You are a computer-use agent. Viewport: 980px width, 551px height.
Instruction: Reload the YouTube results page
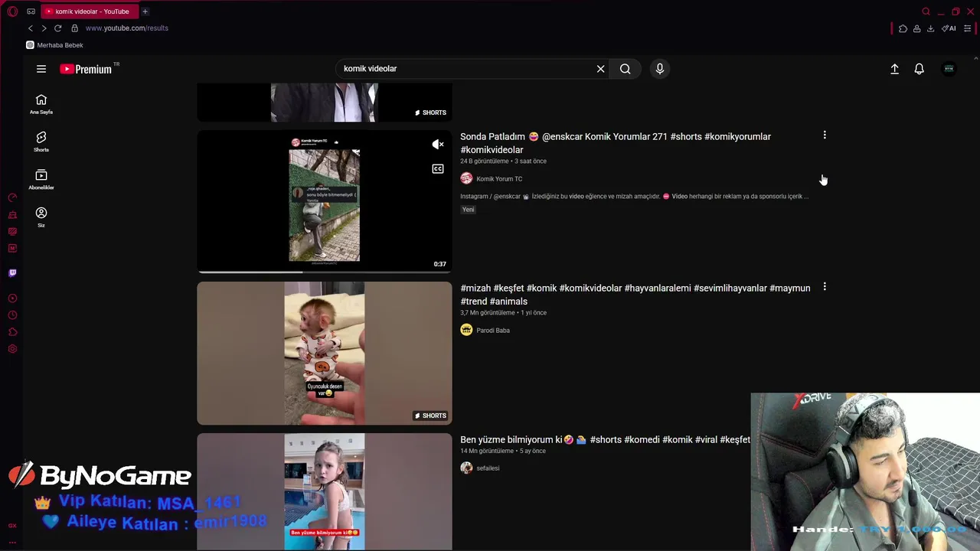click(x=57, y=28)
